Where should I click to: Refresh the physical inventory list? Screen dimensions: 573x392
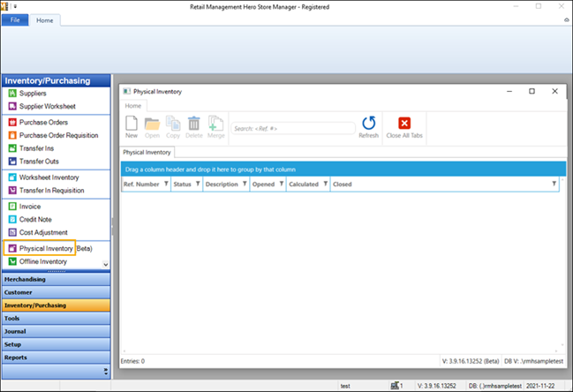point(368,127)
